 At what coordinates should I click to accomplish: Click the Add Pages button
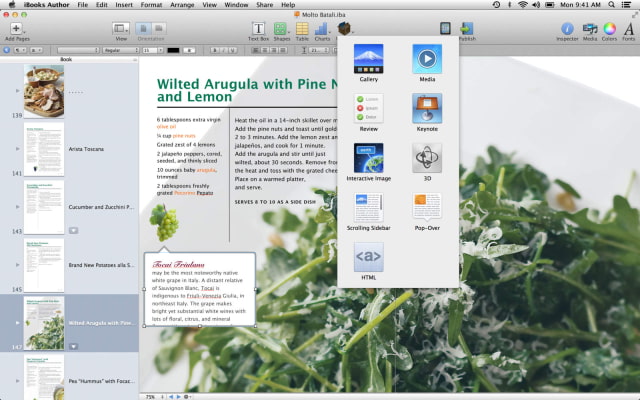16,30
